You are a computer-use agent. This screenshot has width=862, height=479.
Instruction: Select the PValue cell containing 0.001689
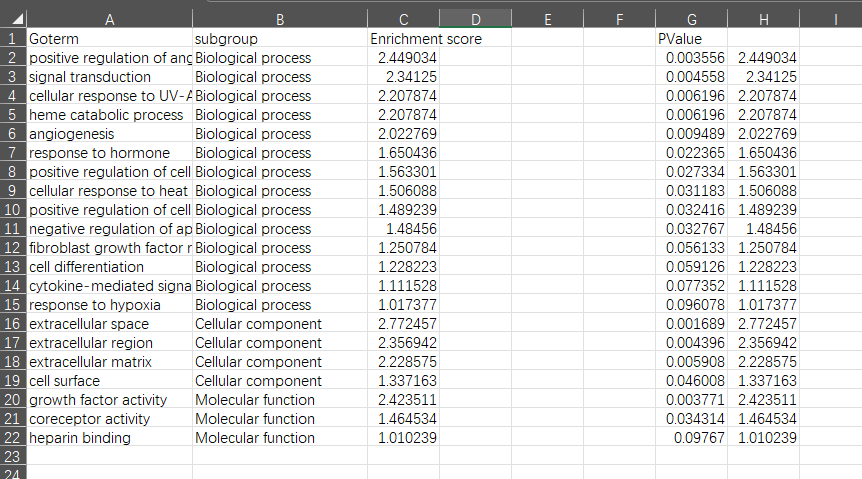click(x=691, y=324)
